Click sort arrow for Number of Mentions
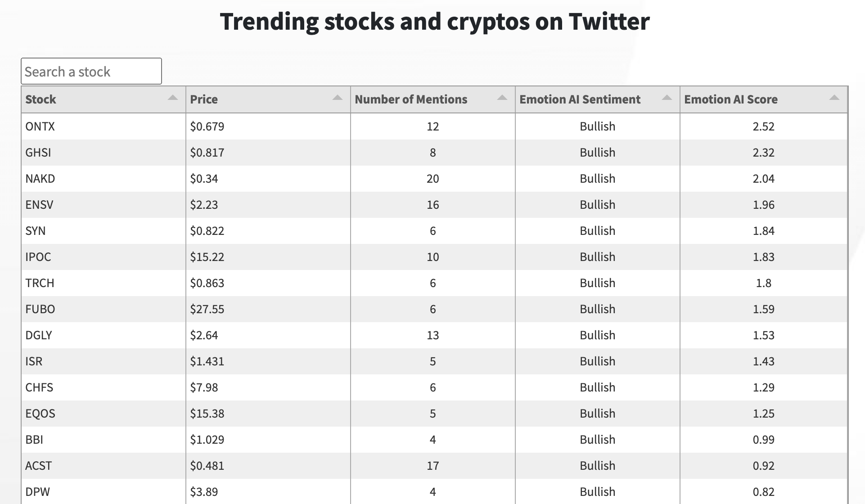 (x=502, y=98)
